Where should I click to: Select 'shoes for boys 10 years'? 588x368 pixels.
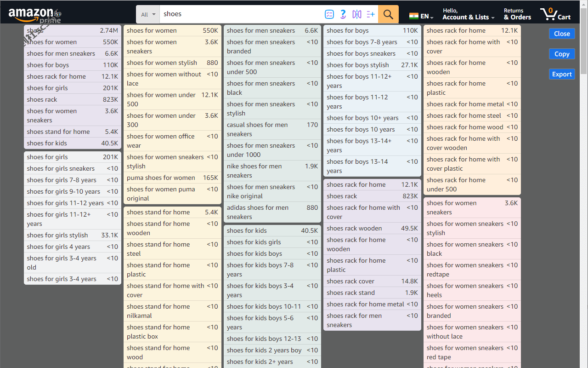coord(372,129)
